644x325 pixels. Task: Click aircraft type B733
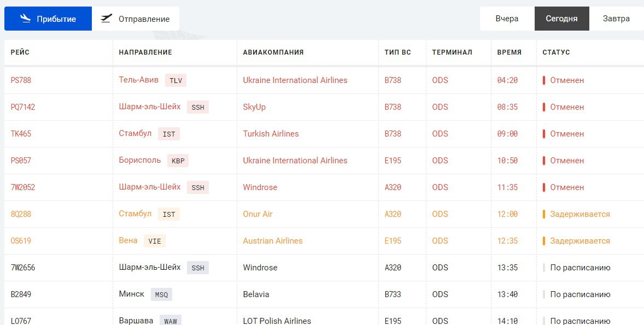[393, 294]
